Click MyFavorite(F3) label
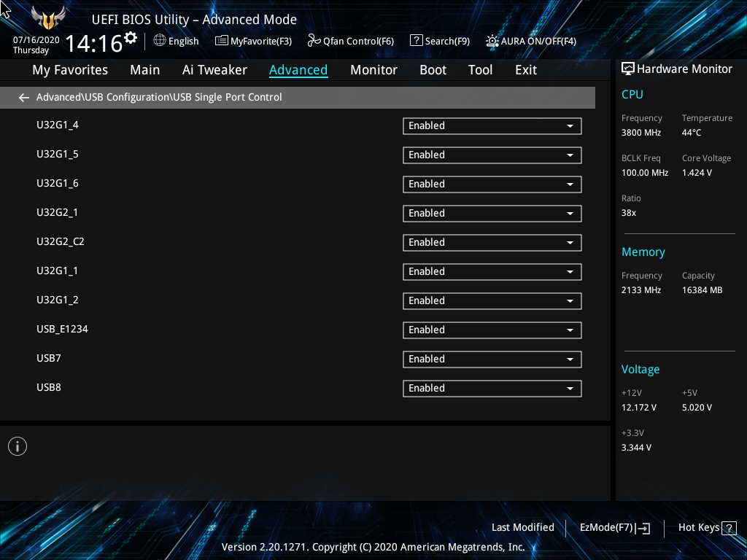 point(261,42)
